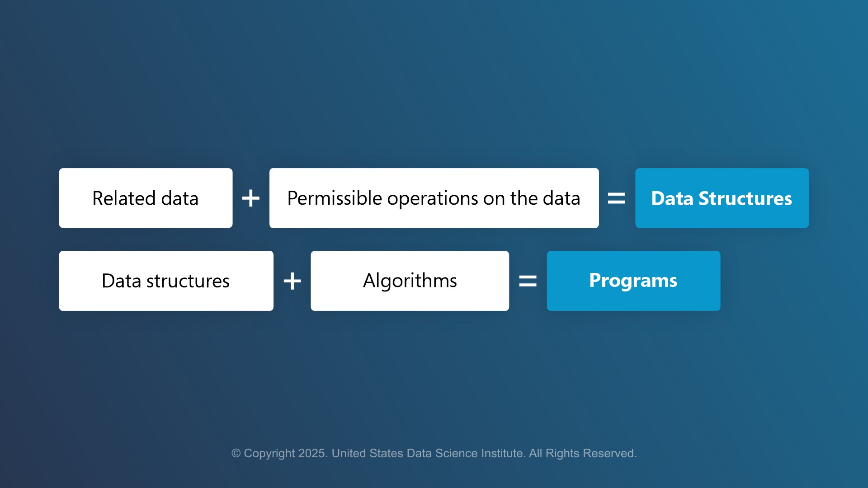Click the 'Programs' result button

(633, 280)
